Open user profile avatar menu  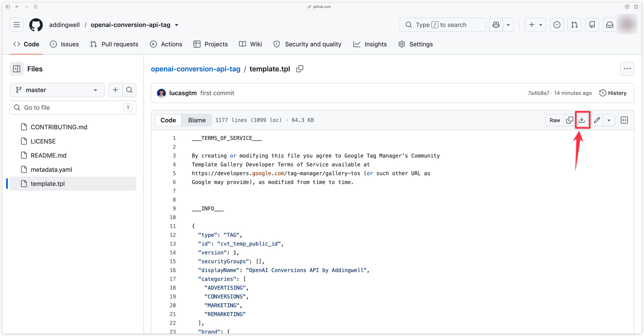coord(627,24)
